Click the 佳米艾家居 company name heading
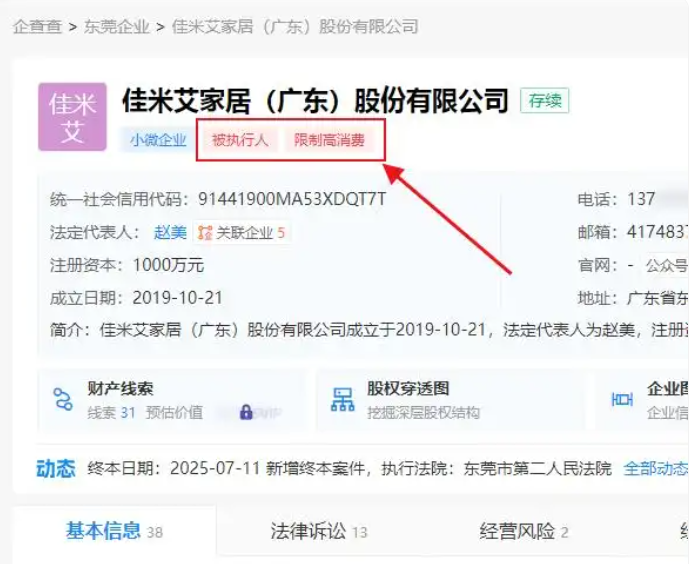Viewport: 690px width, 564px height. click(x=315, y=101)
